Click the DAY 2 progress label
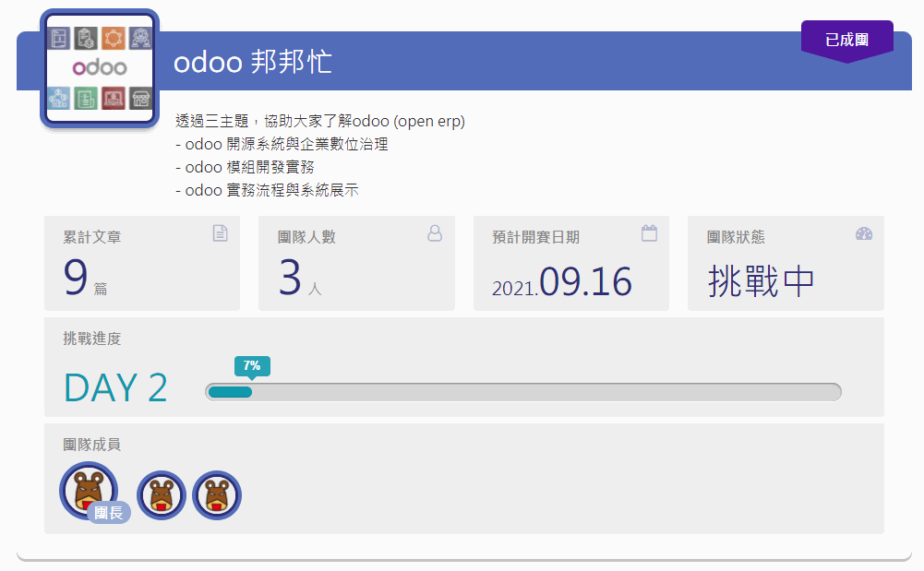The height and width of the screenshot is (571, 924). pyautogui.click(x=114, y=388)
